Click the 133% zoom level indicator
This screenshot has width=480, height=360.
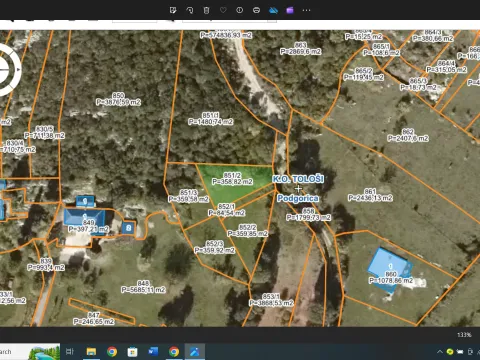464,335
